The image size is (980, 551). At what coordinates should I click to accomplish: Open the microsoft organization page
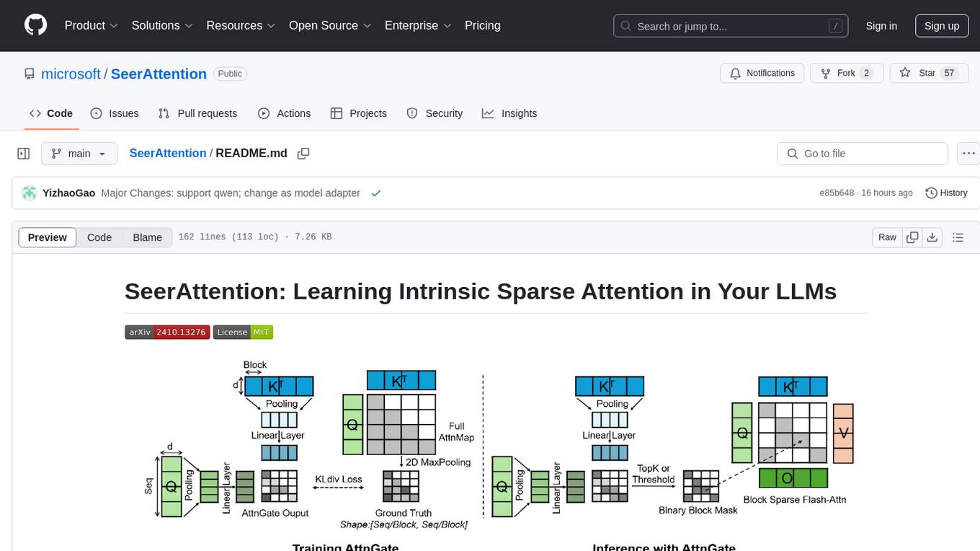pyautogui.click(x=71, y=74)
